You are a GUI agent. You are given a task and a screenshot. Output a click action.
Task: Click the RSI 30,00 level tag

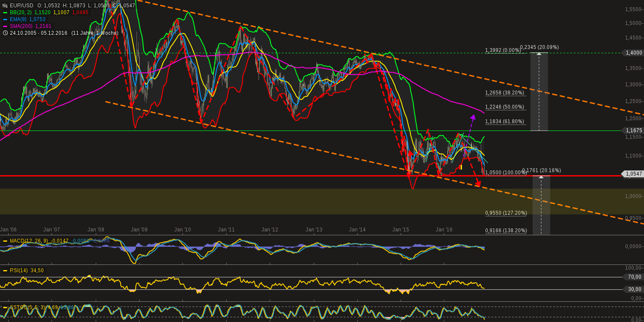[x=634, y=289]
